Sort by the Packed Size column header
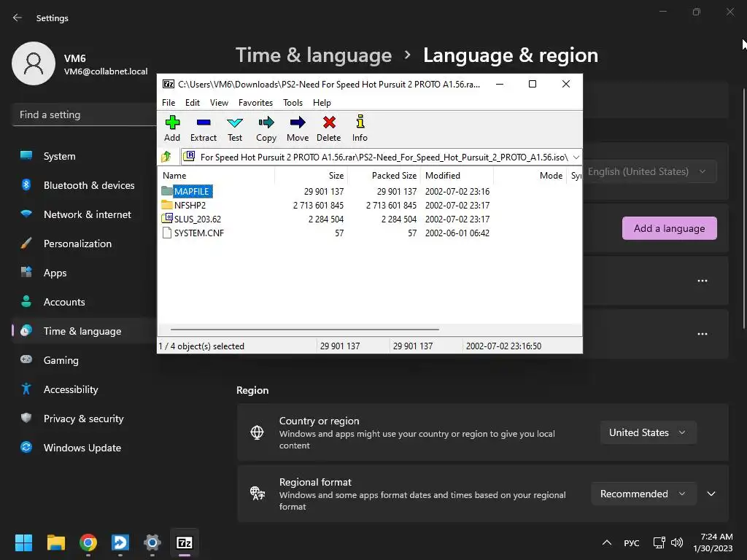Screen dimensions: 747x560 pyautogui.click(x=384, y=175)
